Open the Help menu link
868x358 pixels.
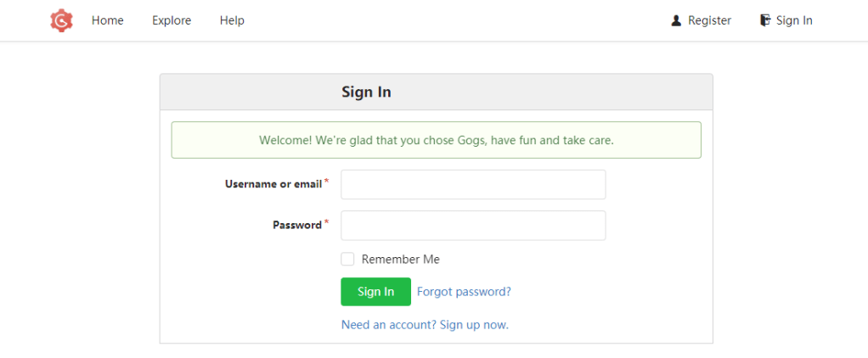(x=232, y=20)
